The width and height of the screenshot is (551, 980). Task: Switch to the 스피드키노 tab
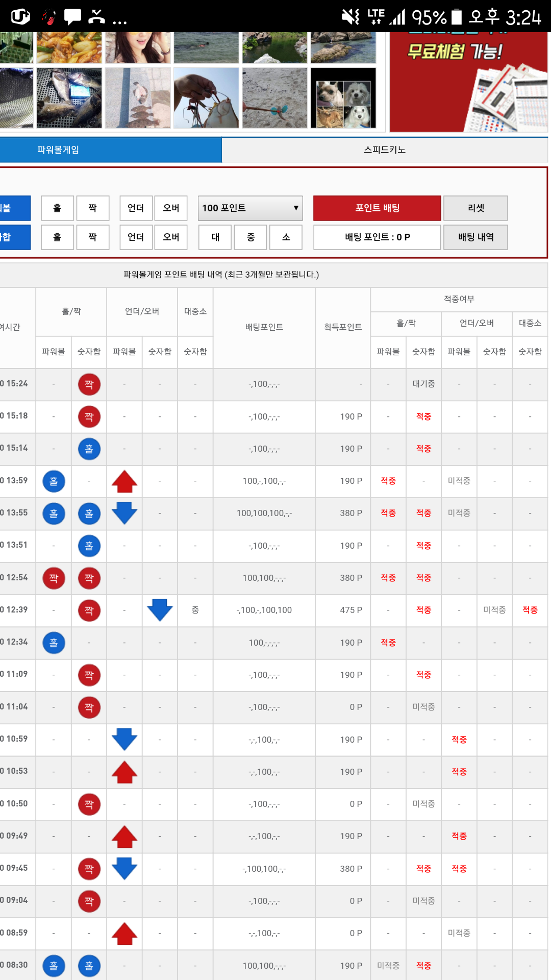[x=385, y=150]
